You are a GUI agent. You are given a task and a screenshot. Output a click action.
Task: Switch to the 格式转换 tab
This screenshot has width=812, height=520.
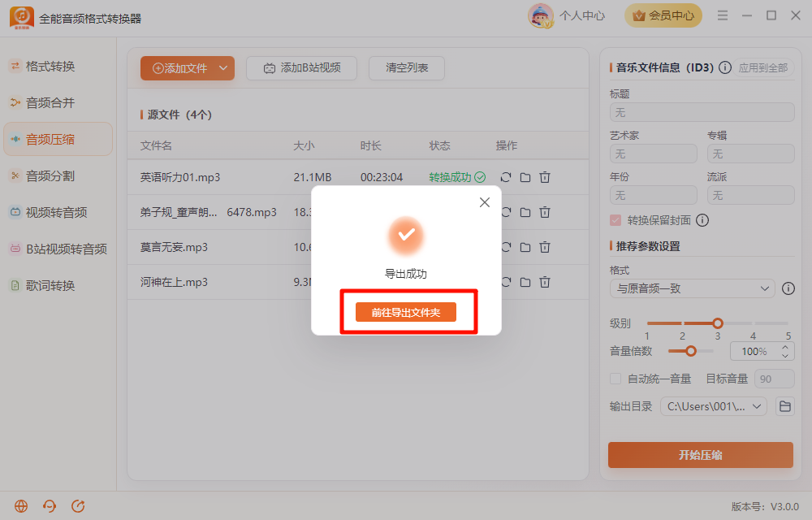coord(58,67)
